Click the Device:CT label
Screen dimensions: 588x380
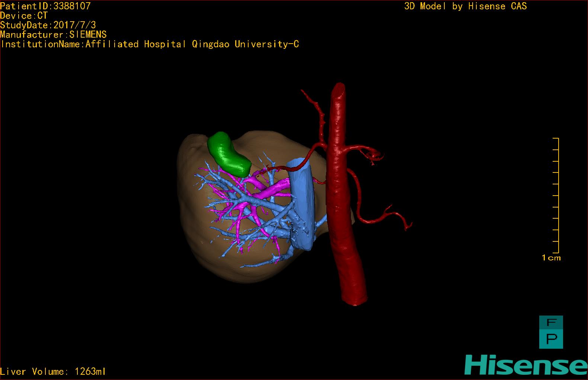click(x=24, y=16)
